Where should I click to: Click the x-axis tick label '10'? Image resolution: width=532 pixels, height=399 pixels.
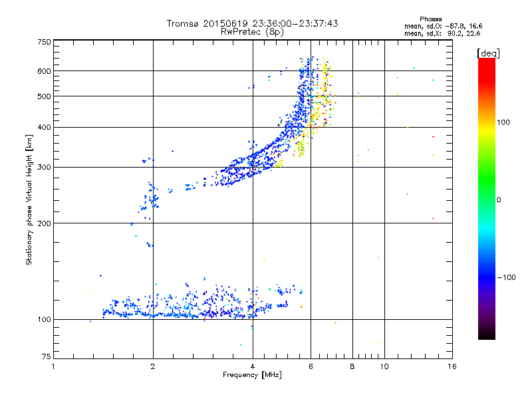384,366
